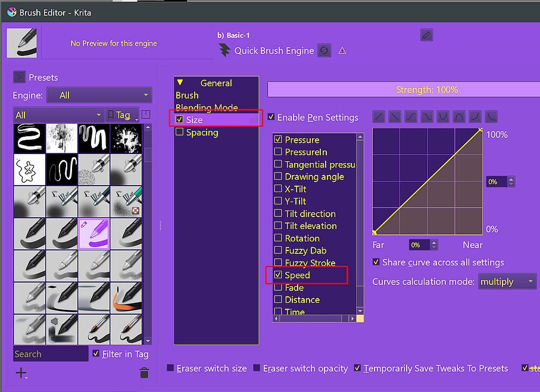Viewport: 540px width, 392px height.
Task: Disable the Enable Pen Settings checkbox
Action: (271, 117)
